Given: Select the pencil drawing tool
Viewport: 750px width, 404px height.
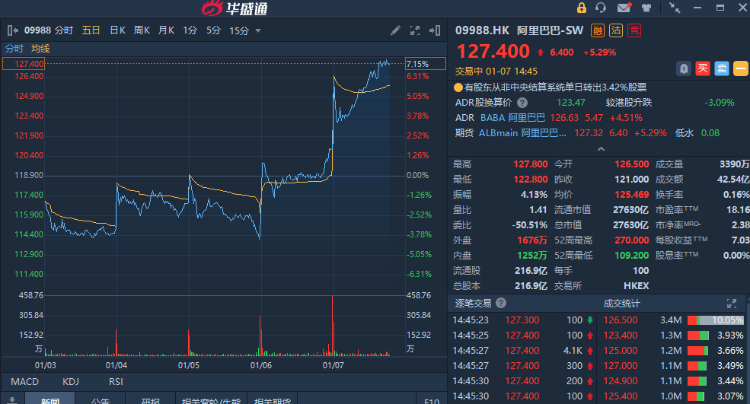Looking at the screenshot, I should [395, 30].
